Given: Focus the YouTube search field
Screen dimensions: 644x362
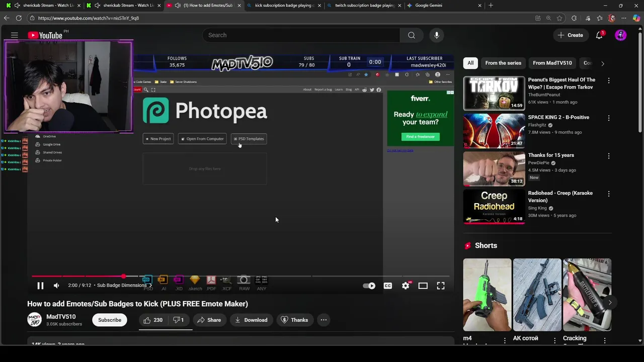Looking at the screenshot, I should point(302,35).
